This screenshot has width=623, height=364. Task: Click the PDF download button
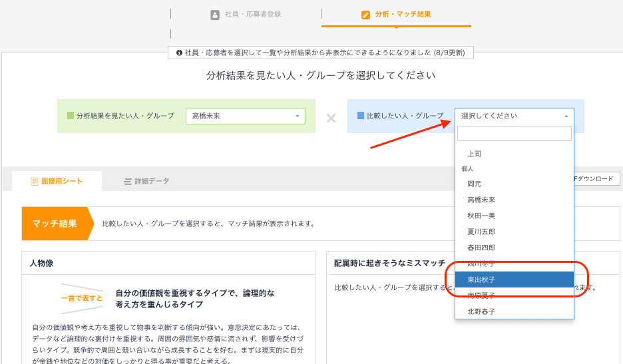596,178
